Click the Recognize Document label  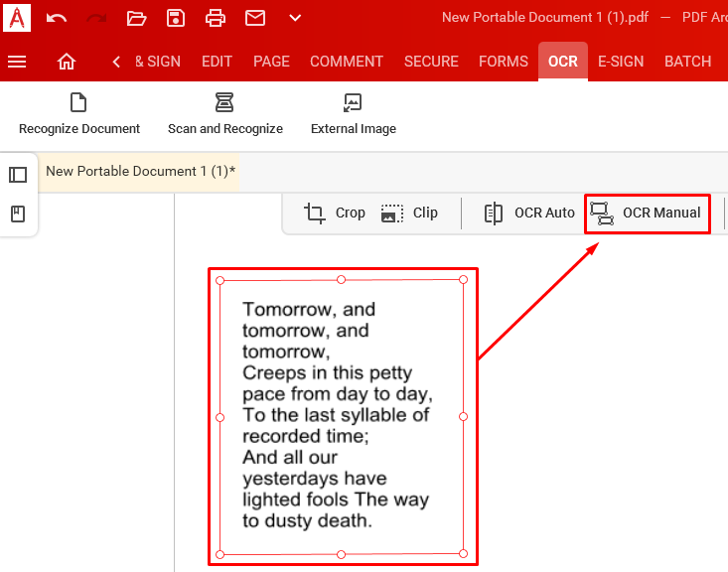pyautogui.click(x=79, y=129)
